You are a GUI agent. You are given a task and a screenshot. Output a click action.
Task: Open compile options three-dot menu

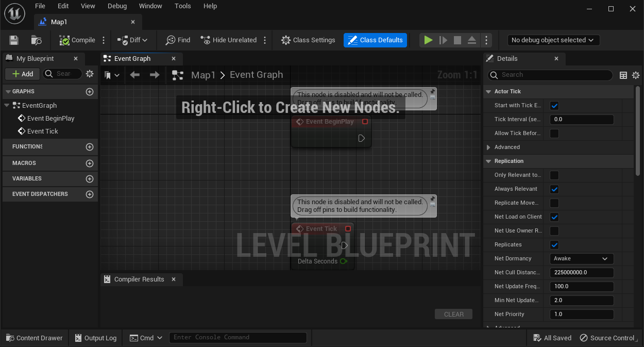point(104,40)
